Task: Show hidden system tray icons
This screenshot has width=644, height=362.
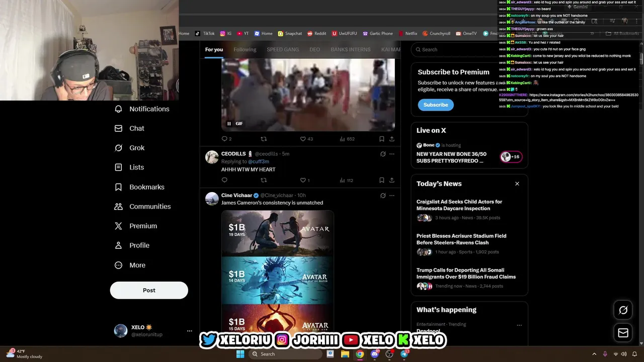Action: point(594,354)
